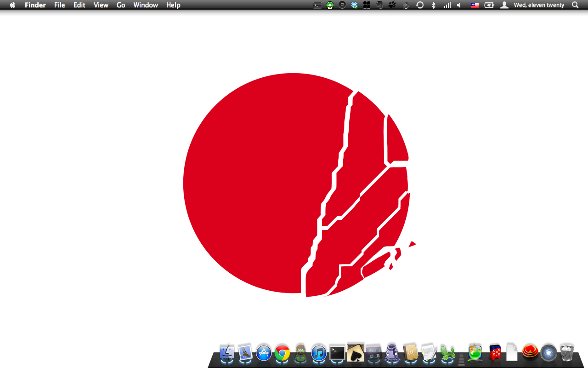Open the red dice box Dock item

(495, 353)
